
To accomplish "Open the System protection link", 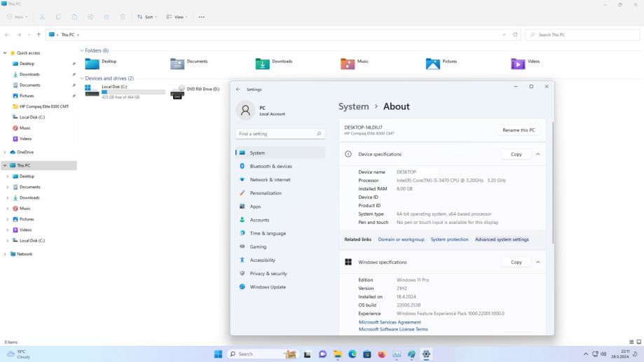I will (449, 239).
